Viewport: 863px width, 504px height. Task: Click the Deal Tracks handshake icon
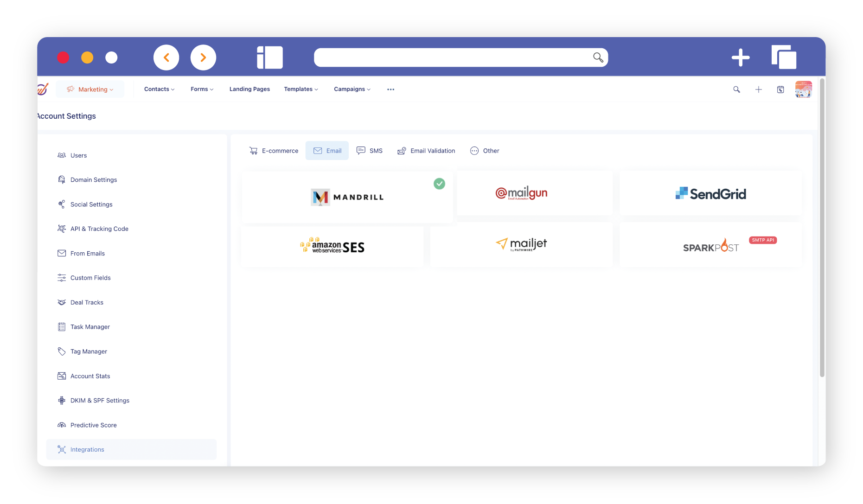[x=62, y=302]
